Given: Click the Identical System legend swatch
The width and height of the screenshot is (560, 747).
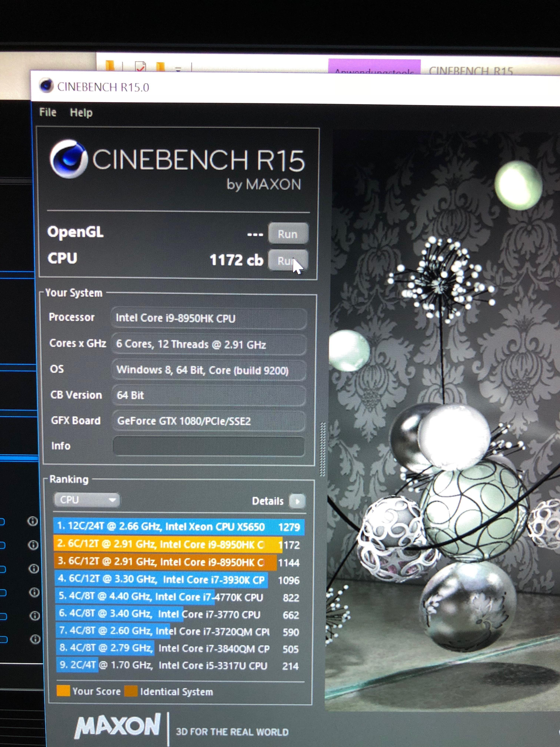Looking at the screenshot, I should tap(131, 691).
